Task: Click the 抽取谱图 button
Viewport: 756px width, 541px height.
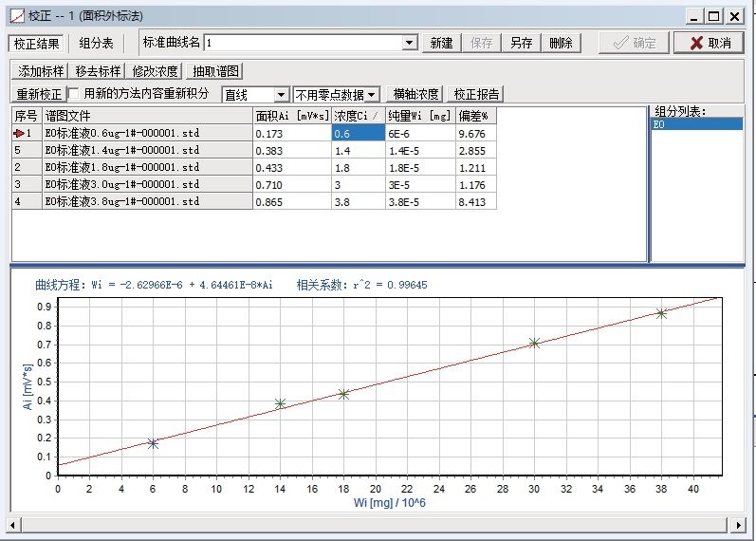Action: 215,71
